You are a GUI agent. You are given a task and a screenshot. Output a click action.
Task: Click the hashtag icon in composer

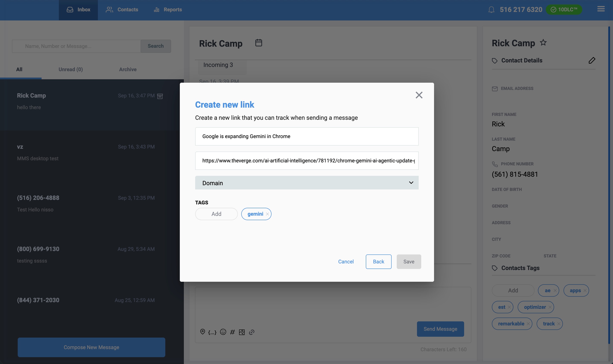click(232, 332)
